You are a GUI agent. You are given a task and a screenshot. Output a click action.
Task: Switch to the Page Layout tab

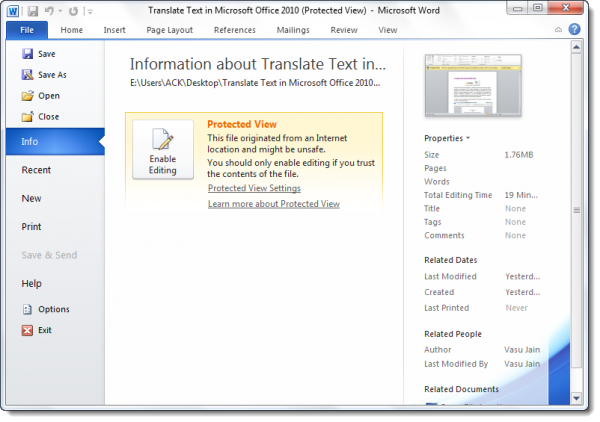(170, 30)
